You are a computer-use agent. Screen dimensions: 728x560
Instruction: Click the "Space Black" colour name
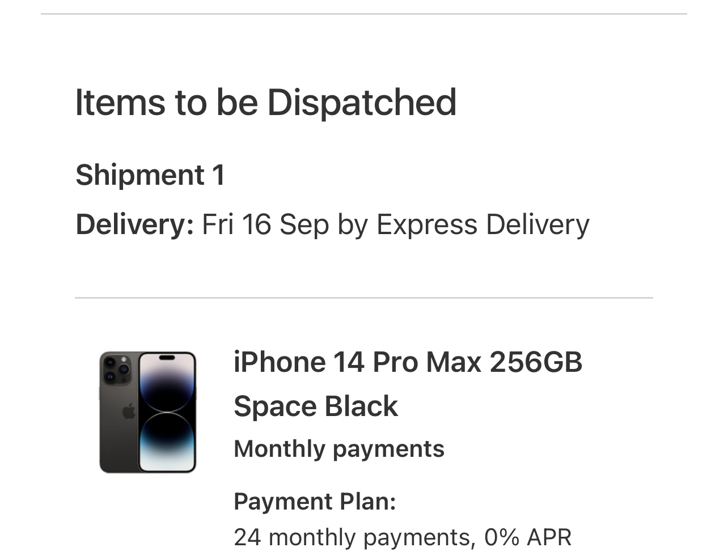(x=316, y=406)
